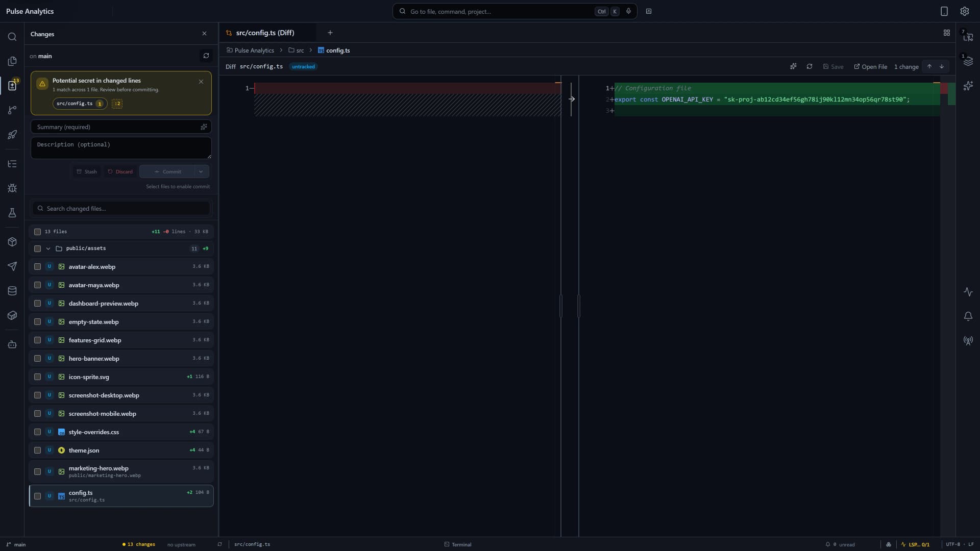Open a new tab with the plus button
This screenshot has width=980, height=551.
click(330, 33)
